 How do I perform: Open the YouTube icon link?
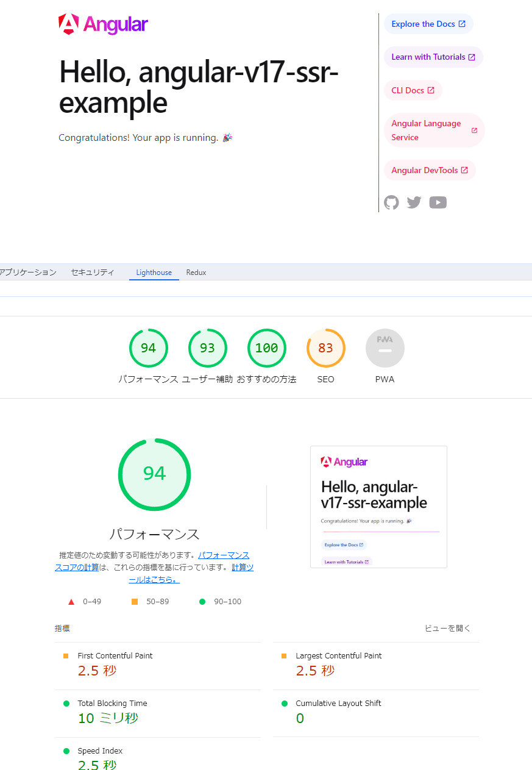pyautogui.click(x=438, y=202)
